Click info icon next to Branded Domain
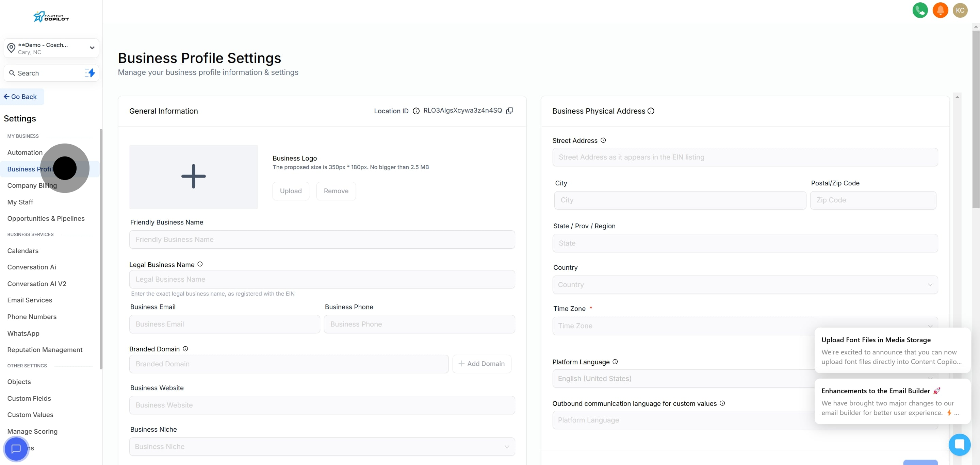The height and width of the screenshot is (465, 980). [185, 349]
